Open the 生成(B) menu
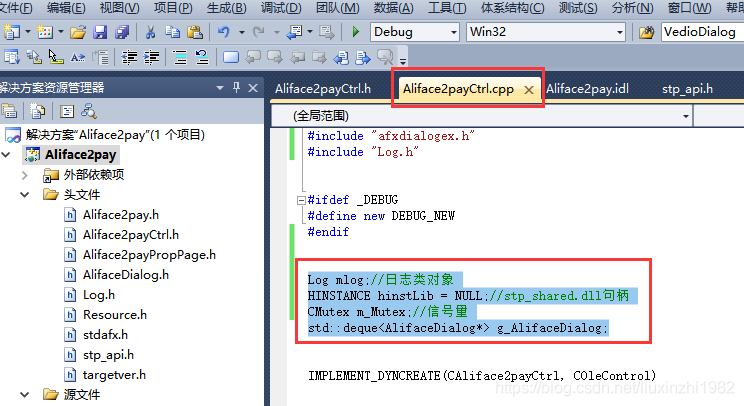 click(x=227, y=8)
